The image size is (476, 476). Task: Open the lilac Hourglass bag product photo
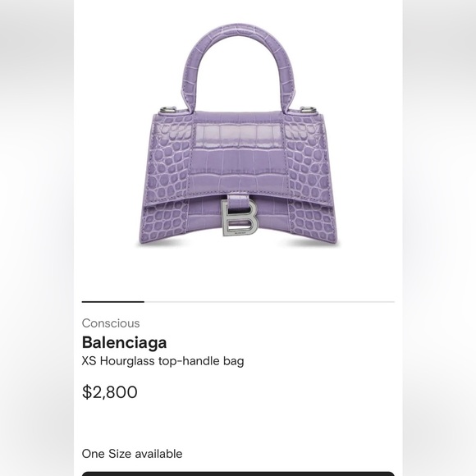(238, 135)
